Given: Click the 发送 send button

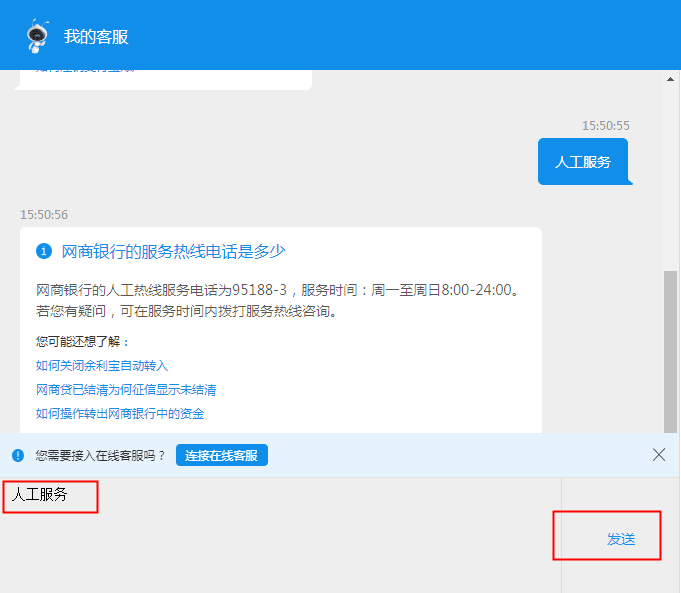Looking at the screenshot, I should pyautogui.click(x=621, y=539).
